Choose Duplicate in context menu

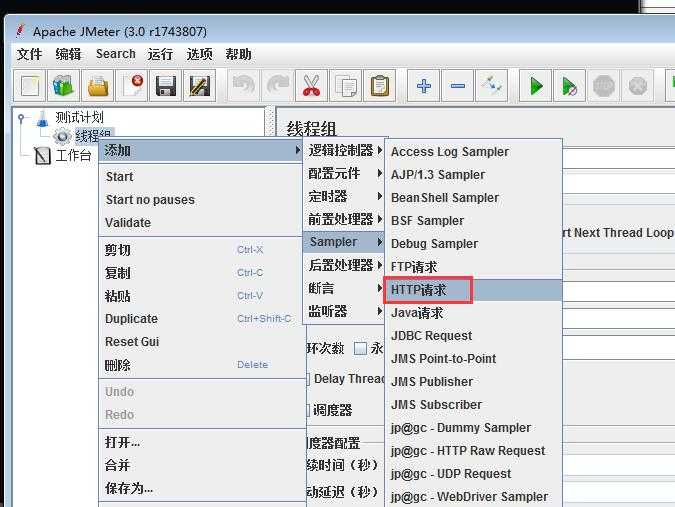tap(201, 318)
